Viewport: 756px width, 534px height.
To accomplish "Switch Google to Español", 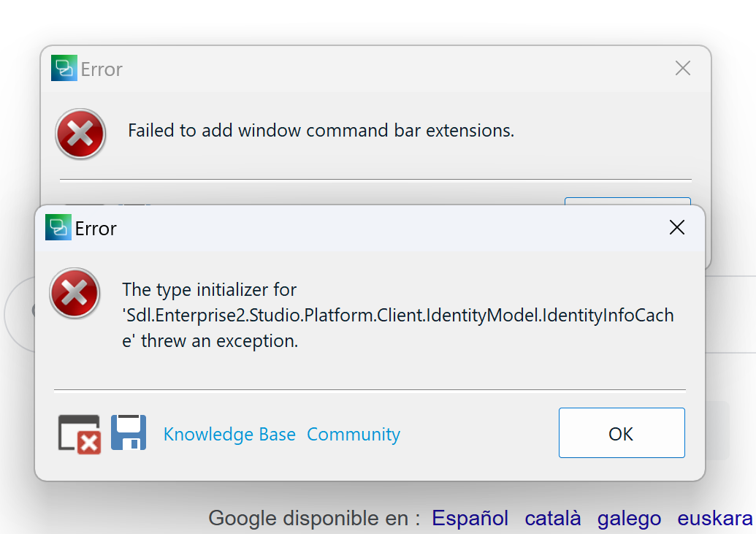I will point(470,518).
